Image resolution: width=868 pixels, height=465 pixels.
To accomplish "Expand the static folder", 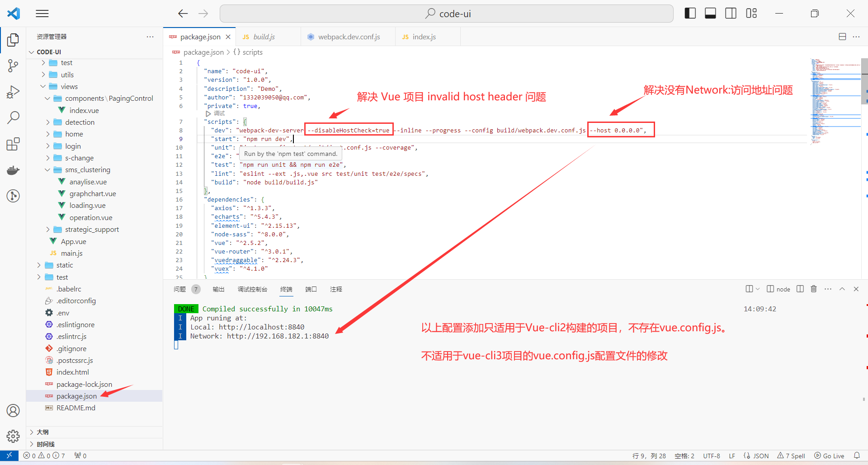I will click(x=39, y=265).
